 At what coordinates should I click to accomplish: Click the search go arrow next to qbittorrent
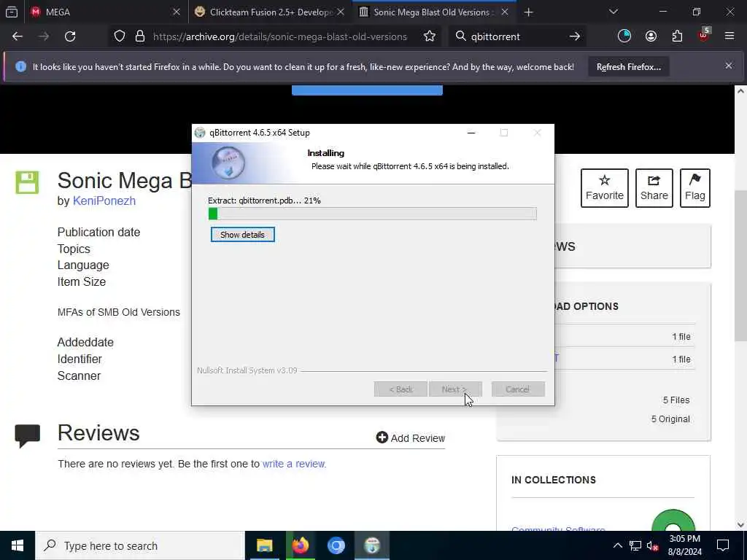tap(575, 36)
